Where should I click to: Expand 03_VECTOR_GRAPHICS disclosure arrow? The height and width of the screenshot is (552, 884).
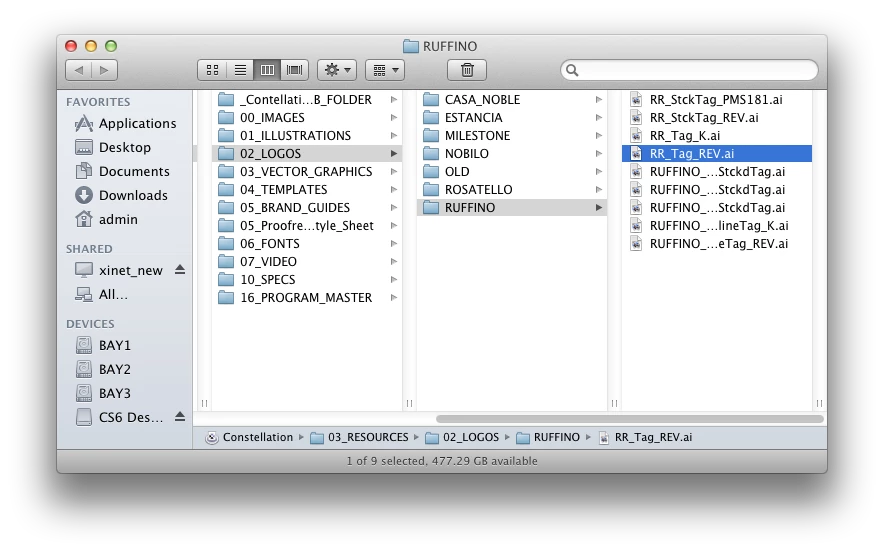coord(394,171)
